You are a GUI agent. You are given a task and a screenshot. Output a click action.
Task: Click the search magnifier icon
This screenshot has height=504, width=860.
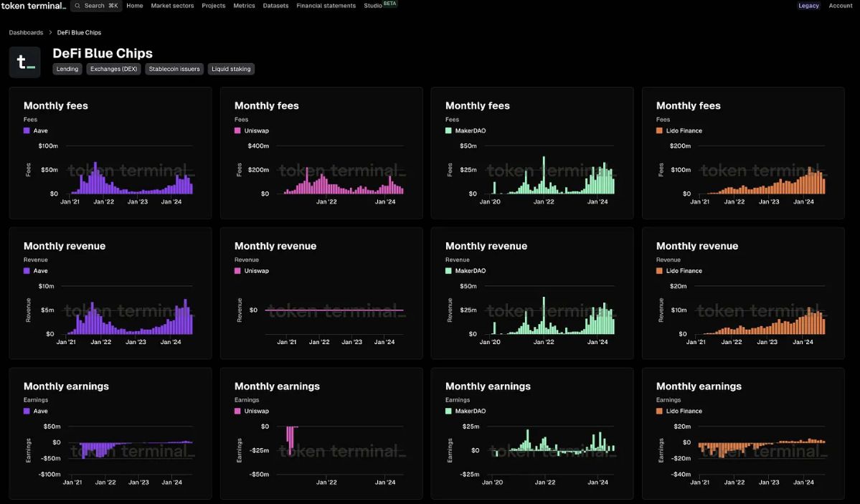click(78, 6)
